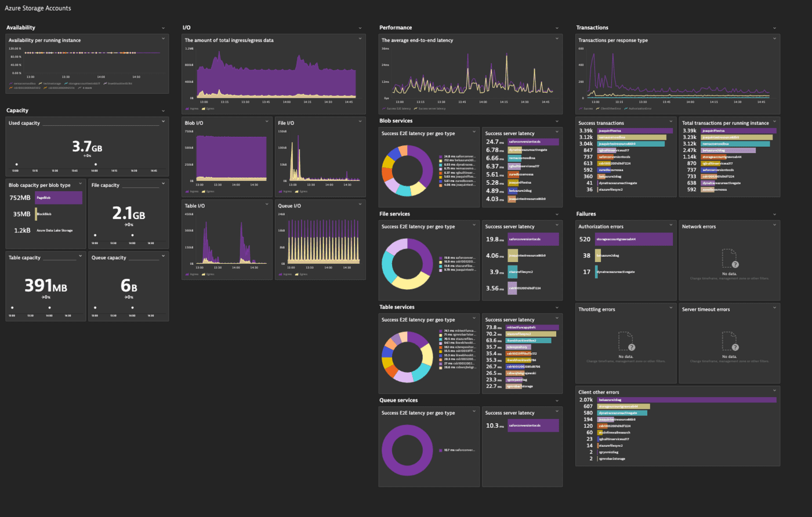Click the Azure Storage Accounts dashboard title

point(38,8)
